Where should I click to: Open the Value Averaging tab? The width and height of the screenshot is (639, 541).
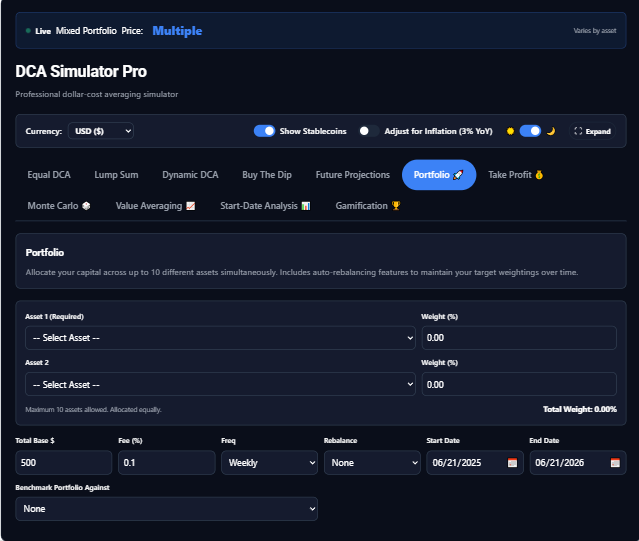tap(155, 206)
